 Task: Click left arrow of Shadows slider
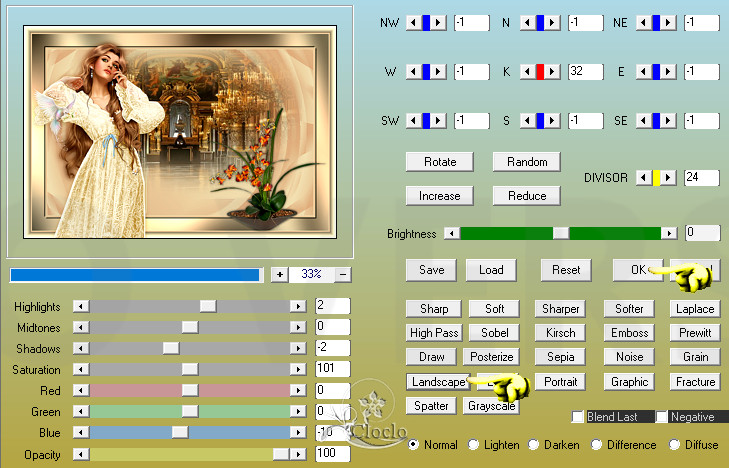point(82,348)
